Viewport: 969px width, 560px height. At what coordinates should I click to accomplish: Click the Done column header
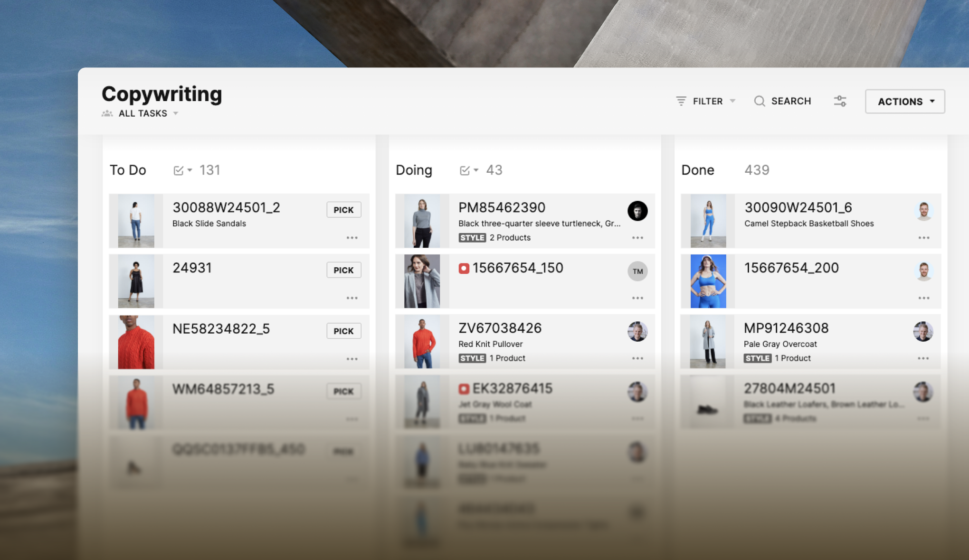point(697,170)
